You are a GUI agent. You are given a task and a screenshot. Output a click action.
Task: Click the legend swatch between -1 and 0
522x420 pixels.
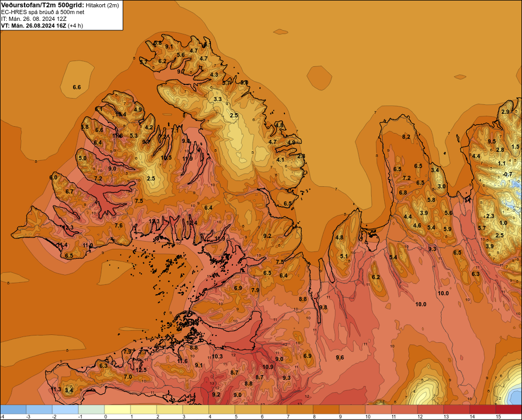point(91,410)
